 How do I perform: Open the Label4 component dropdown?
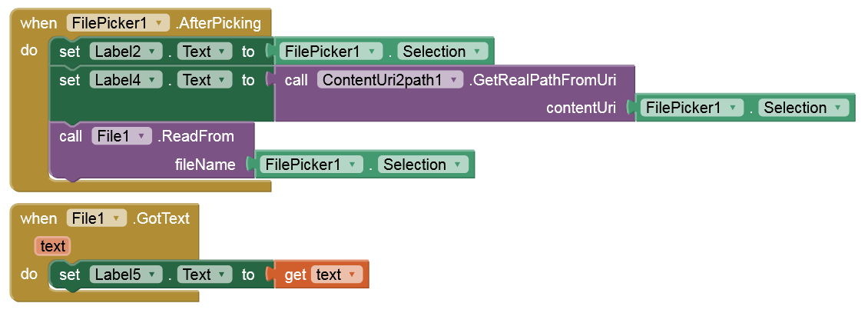(x=151, y=80)
